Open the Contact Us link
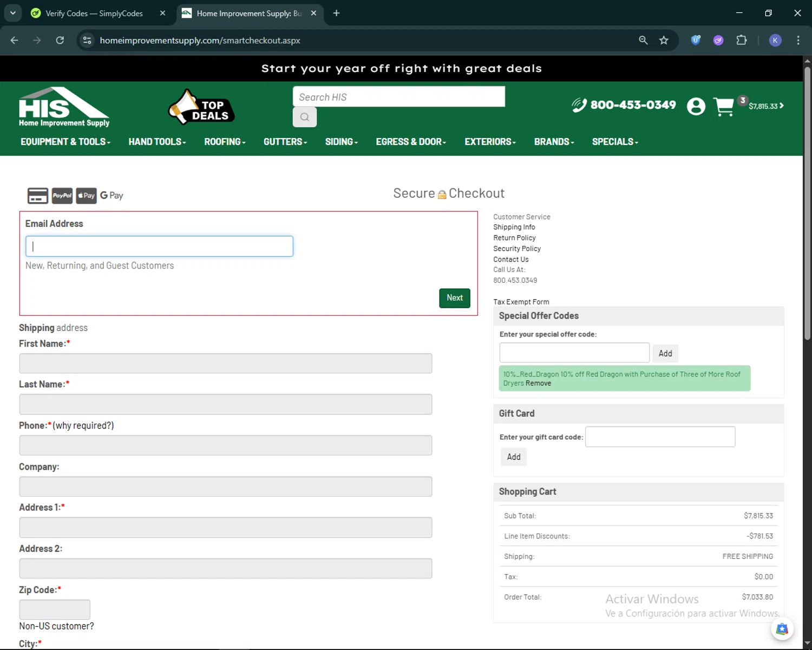The height and width of the screenshot is (650, 812). (x=511, y=259)
